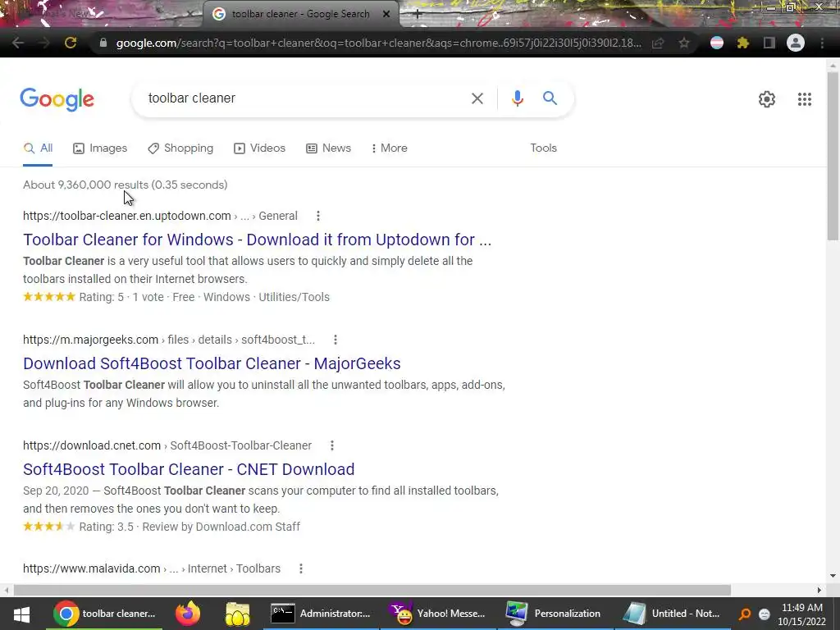840x630 pixels.
Task: Switch to Untitled Notepad window
Action: click(x=673, y=614)
